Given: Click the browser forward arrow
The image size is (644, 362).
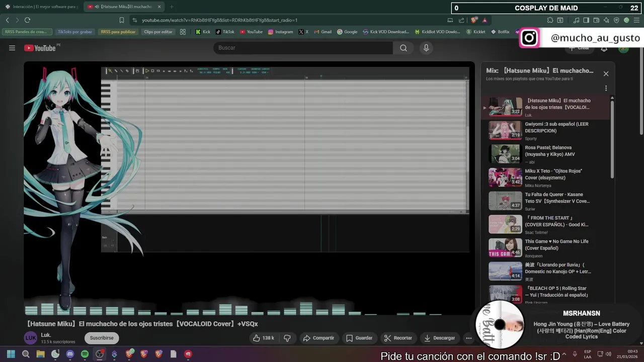Looking at the screenshot, I should click(x=17, y=20).
